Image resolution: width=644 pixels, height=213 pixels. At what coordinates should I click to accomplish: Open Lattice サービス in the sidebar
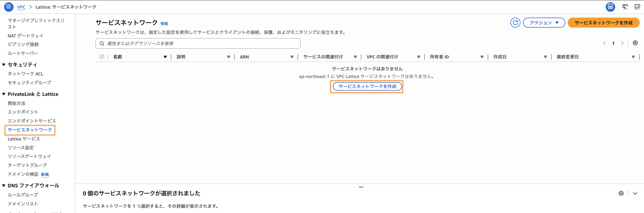(x=24, y=139)
